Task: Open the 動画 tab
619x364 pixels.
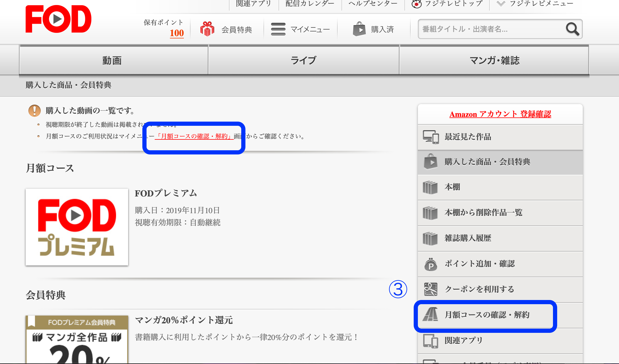Action: 114,60
